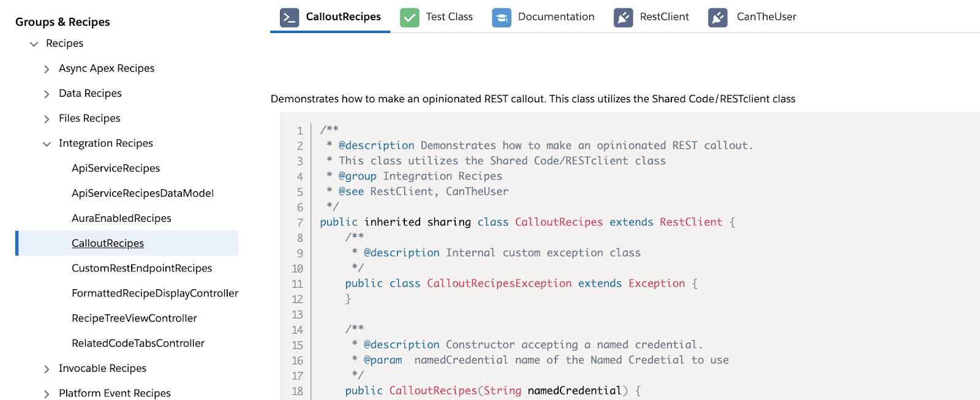Select AuraEnabledRecipes in the tree
This screenshot has width=980, height=400.
tap(121, 219)
